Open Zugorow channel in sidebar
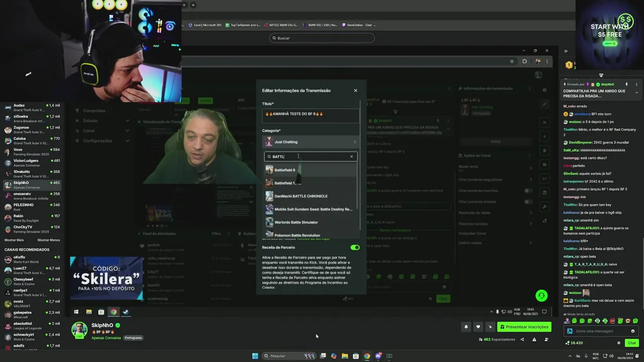 (x=31, y=130)
